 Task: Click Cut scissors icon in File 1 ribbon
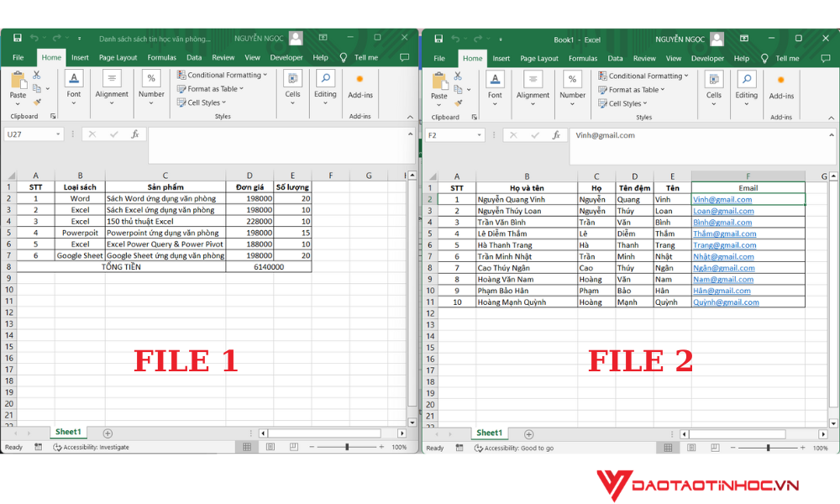(36, 75)
